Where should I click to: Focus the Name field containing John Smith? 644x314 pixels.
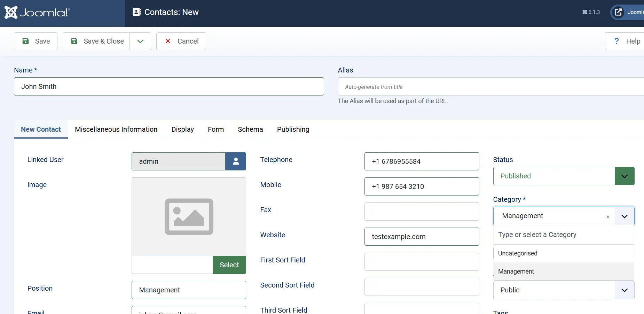click(x=169, y=86)
